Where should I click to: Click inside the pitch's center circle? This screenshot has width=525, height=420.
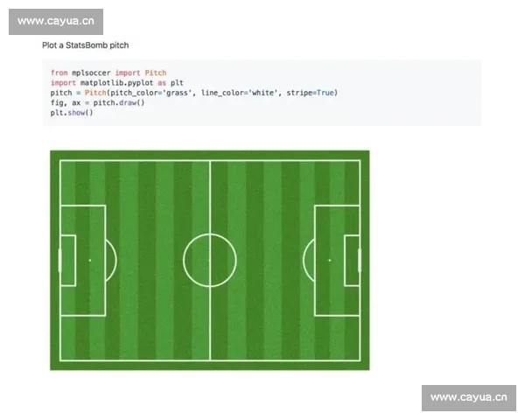[210, 260]
